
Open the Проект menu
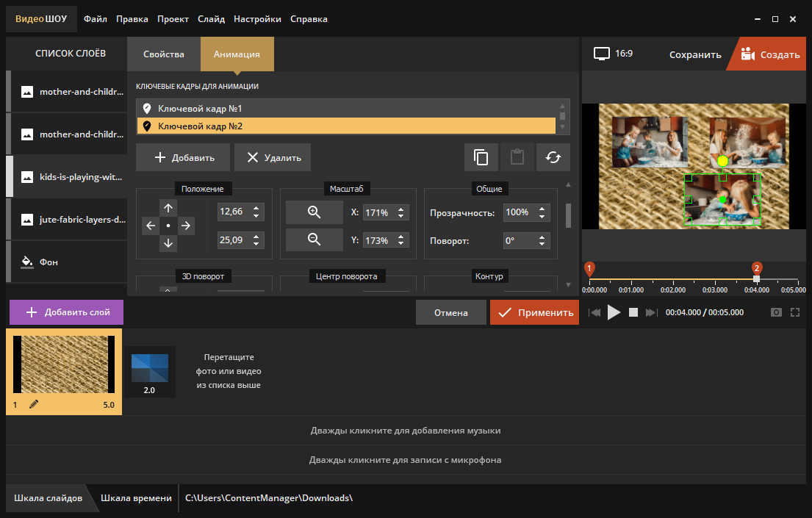(x=173, y=19)
